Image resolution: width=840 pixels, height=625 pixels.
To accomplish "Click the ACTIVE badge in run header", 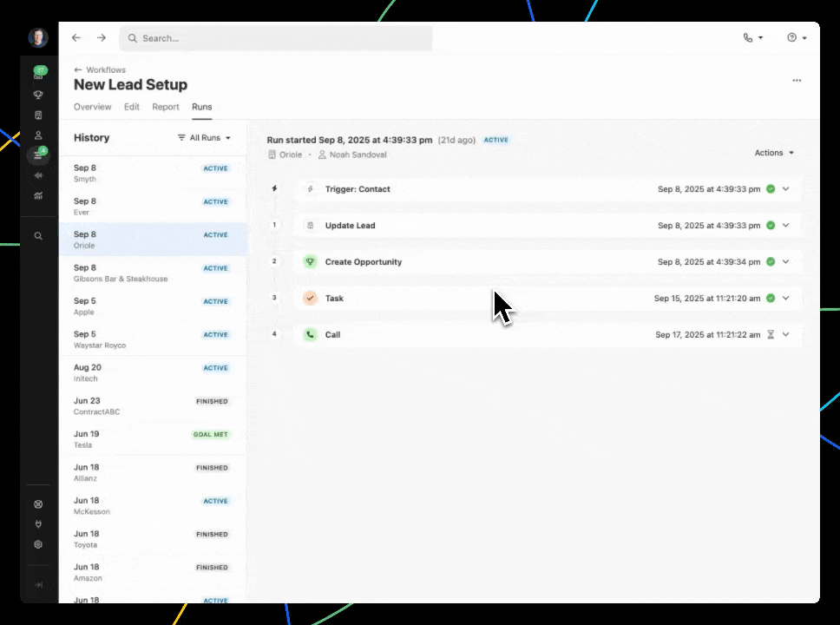I will pyautogui.click(x=496, y=140).
